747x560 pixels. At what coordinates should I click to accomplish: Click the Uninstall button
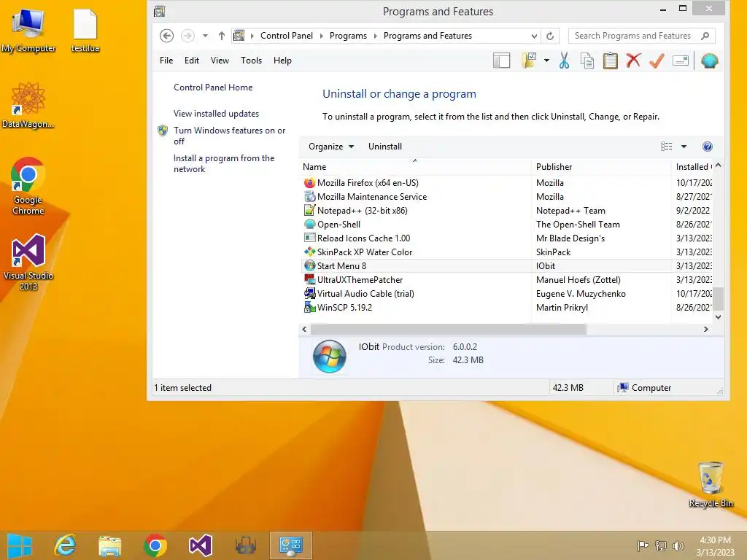point(385,146)
